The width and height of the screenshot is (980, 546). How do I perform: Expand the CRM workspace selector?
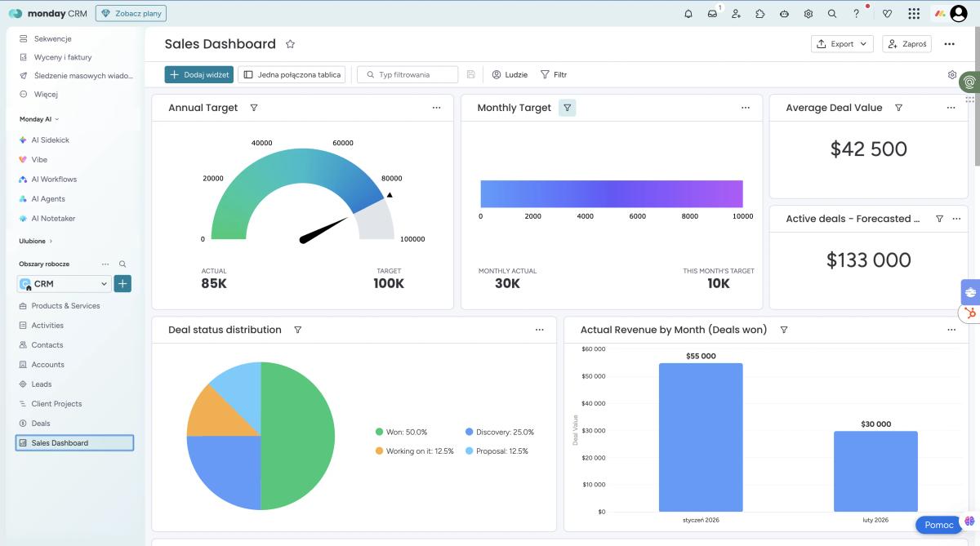pos(64,284)
